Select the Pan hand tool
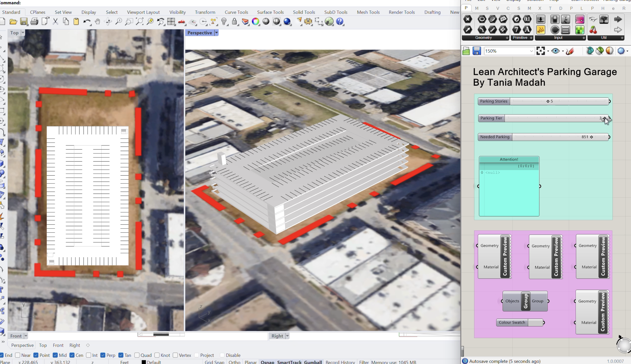The height and width of the screenshot is (364, 631). (x=97, y=21)
